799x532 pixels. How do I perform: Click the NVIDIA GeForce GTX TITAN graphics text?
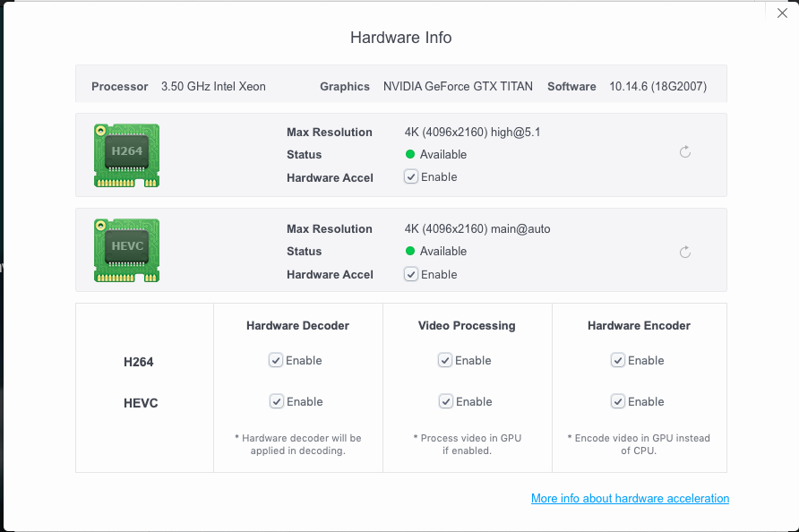coord(458,87)
